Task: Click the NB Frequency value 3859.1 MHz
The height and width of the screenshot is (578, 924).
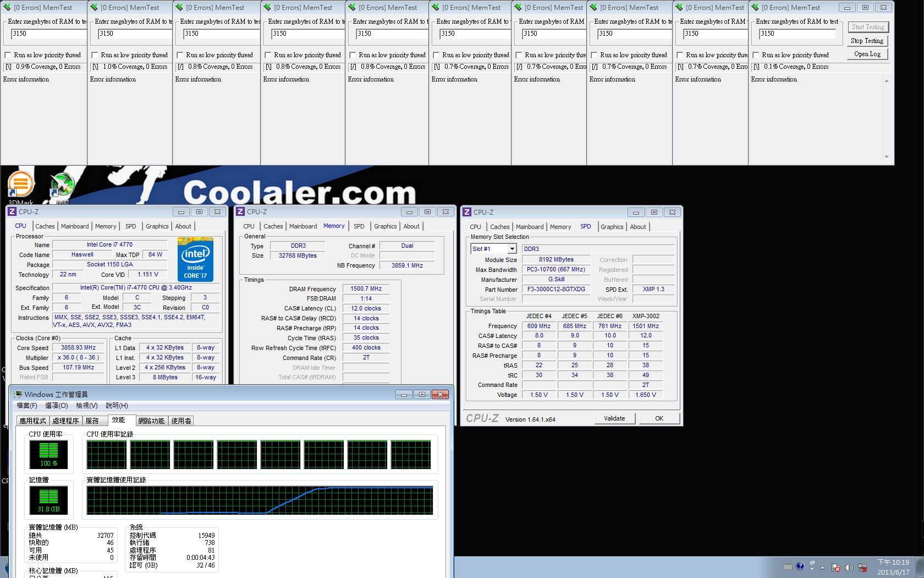Action: [407, 265]
